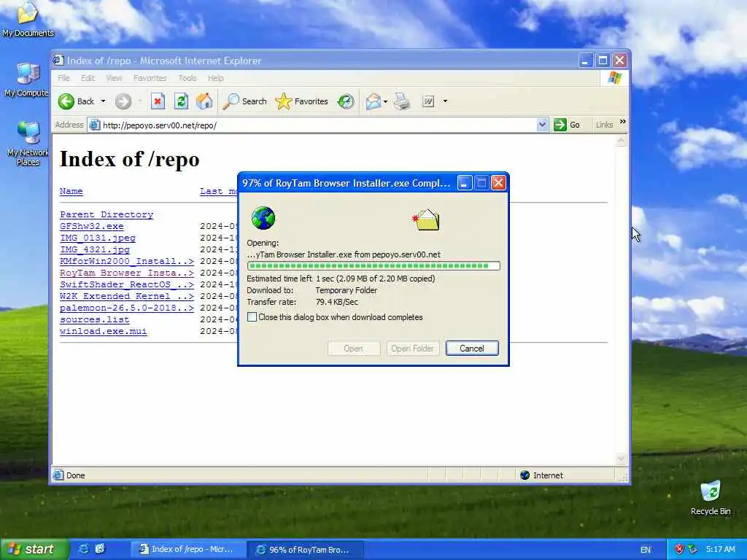Stop page loading with the red X icon
Screen dimensions: 747x560
click(x=158, y=101)
